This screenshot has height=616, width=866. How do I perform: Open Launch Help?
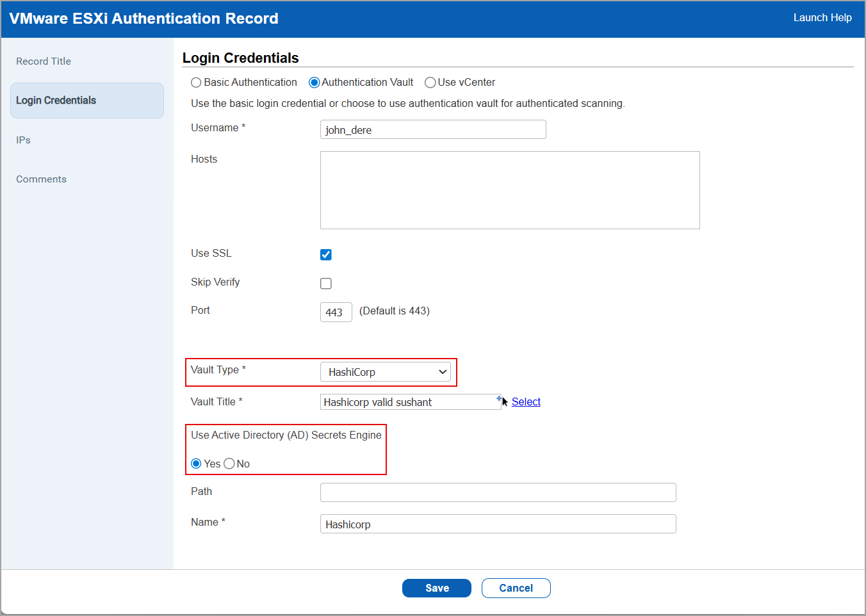[x=822, y=17]
